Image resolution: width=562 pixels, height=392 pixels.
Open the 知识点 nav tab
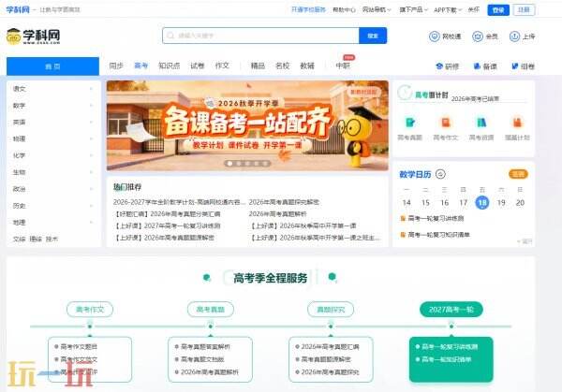(x=170, y=65)
